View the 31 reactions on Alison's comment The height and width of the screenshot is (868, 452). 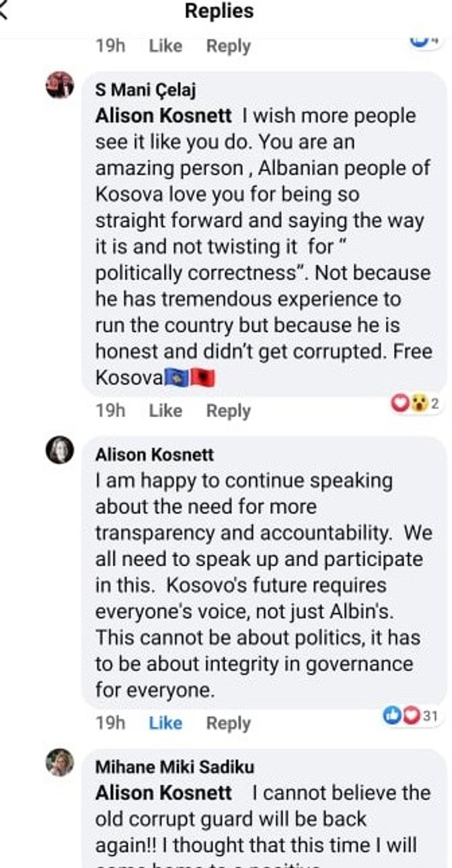point(410,716)
